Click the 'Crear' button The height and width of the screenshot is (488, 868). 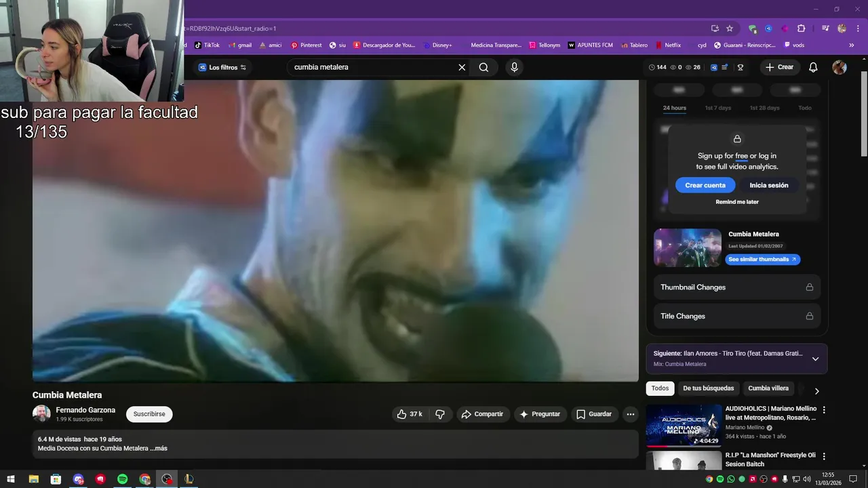(x=779, y=67)
